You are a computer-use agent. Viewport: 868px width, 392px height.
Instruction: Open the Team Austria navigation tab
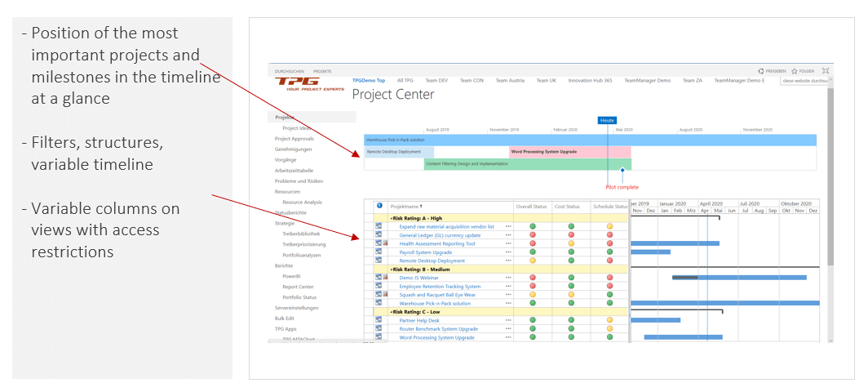pos(510,81)
